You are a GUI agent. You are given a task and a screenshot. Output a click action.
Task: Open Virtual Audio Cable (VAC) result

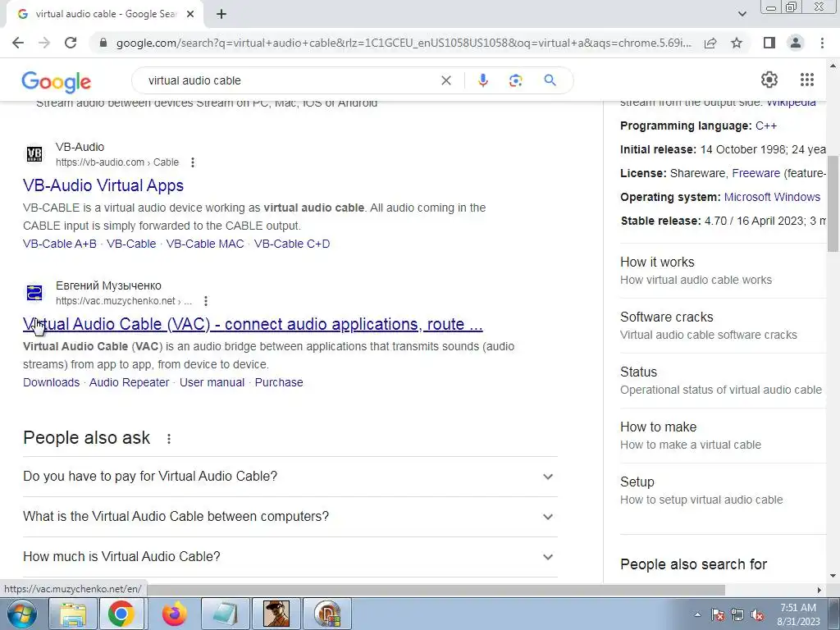click(x=253, y=324)
